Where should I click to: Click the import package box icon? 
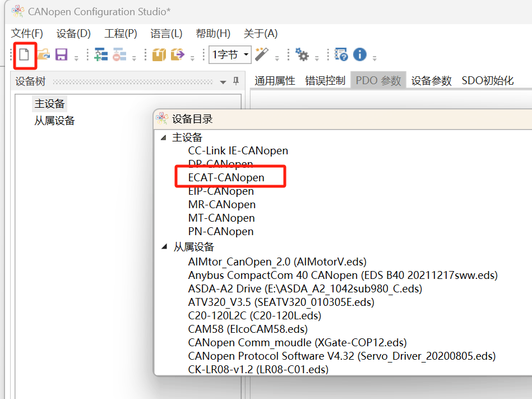(159, 54)
